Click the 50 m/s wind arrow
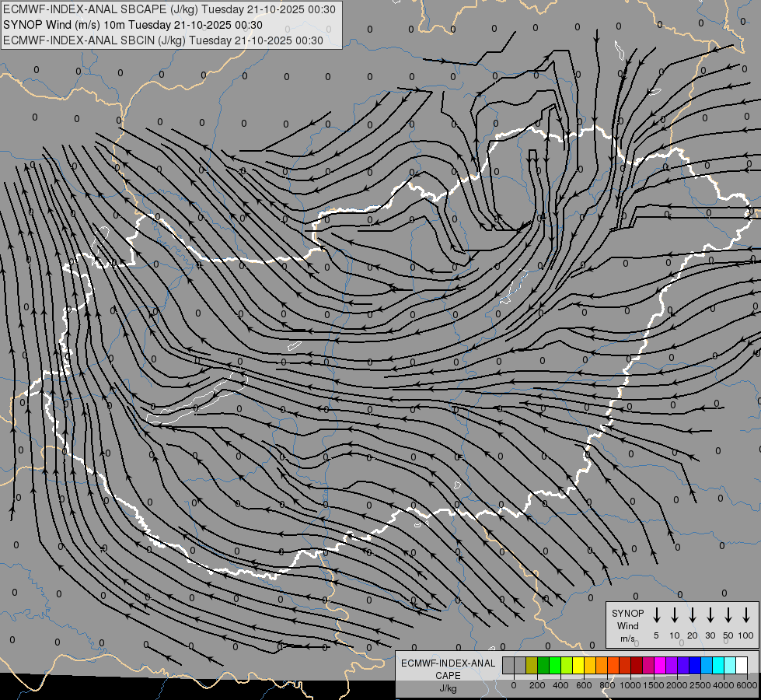The image size is (761, 700). 728,615
